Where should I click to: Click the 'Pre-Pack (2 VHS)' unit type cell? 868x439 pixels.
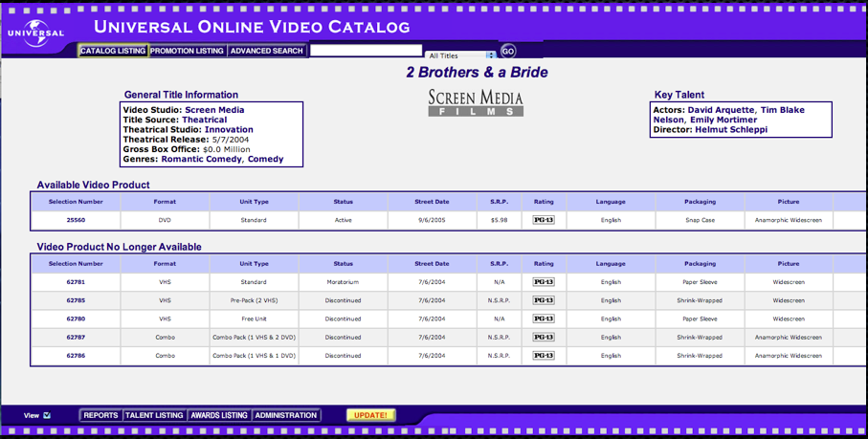(x=255, y=300)
